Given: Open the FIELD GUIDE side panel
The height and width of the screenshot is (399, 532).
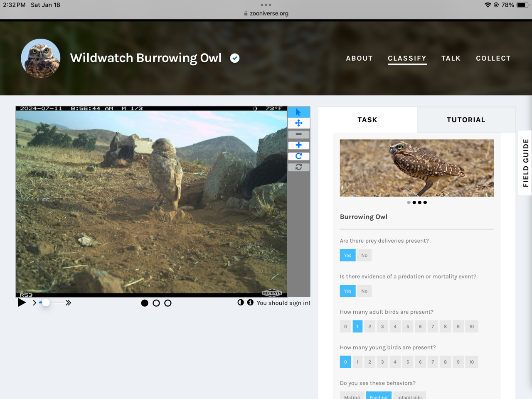Looking at the screenshot, I should tap(525, 163).
